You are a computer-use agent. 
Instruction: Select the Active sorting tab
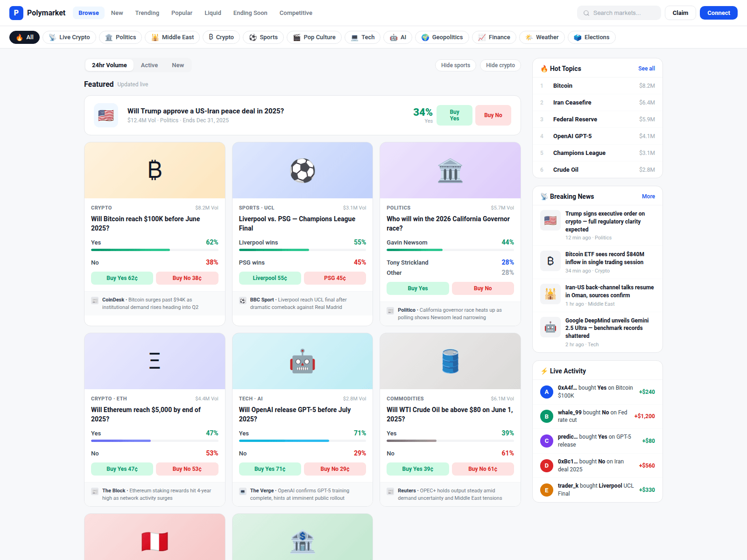pyautogui.click(x=149, y=65)
